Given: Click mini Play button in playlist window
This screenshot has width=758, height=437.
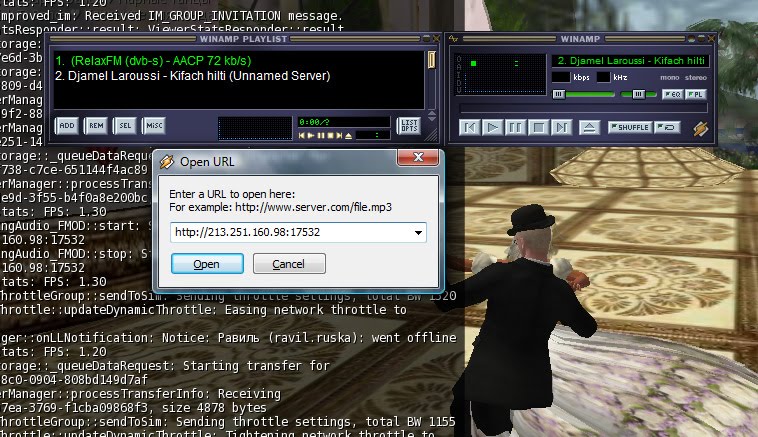Looking at the screenshot, I should (311, 136).
